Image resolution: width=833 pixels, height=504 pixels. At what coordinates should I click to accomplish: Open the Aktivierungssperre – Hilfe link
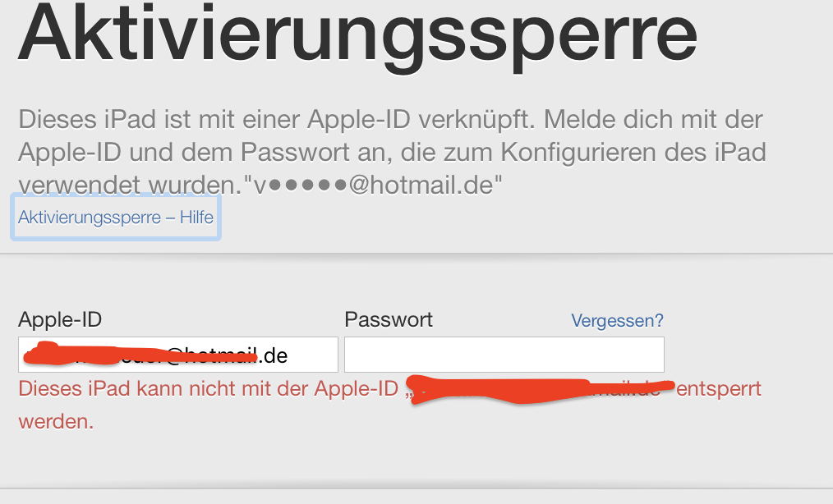click(x=116, y=218)
